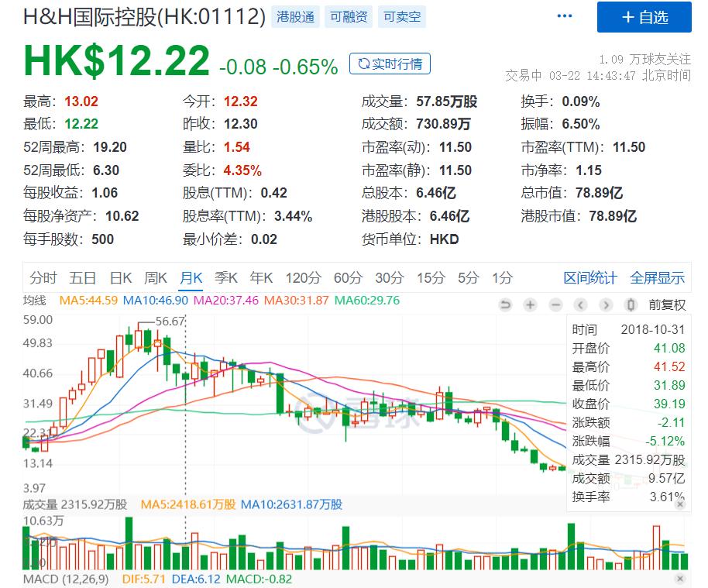The height and width of the screenshot is (588, 708).
Task: Pan the chart left with left arrow icon
Action: click(x=582, y=305)
